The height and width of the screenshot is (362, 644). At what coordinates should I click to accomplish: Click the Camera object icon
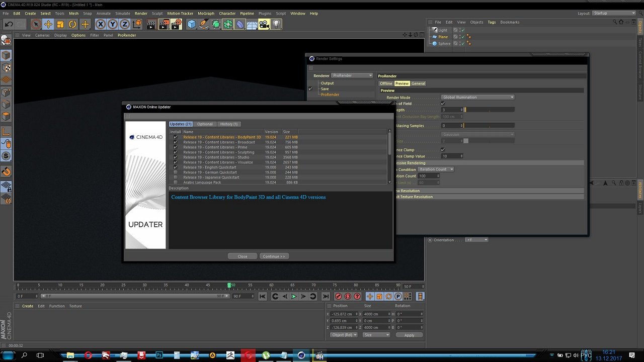coord(264,24)
